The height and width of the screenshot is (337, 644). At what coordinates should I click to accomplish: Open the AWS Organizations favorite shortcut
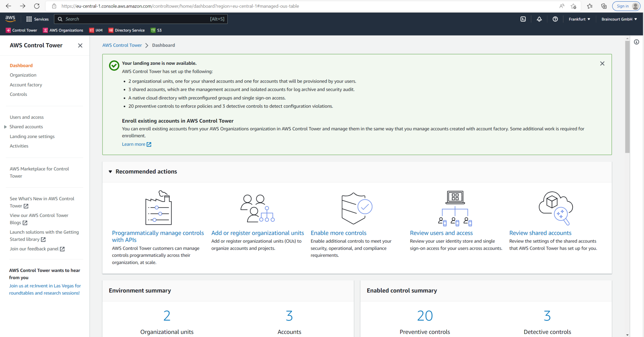(63, 30)
